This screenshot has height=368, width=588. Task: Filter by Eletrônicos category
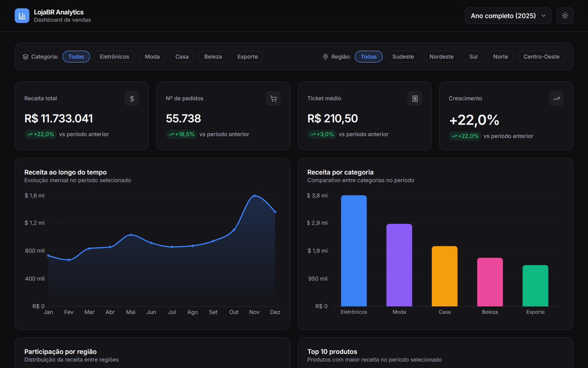click(x=115, y=57)
